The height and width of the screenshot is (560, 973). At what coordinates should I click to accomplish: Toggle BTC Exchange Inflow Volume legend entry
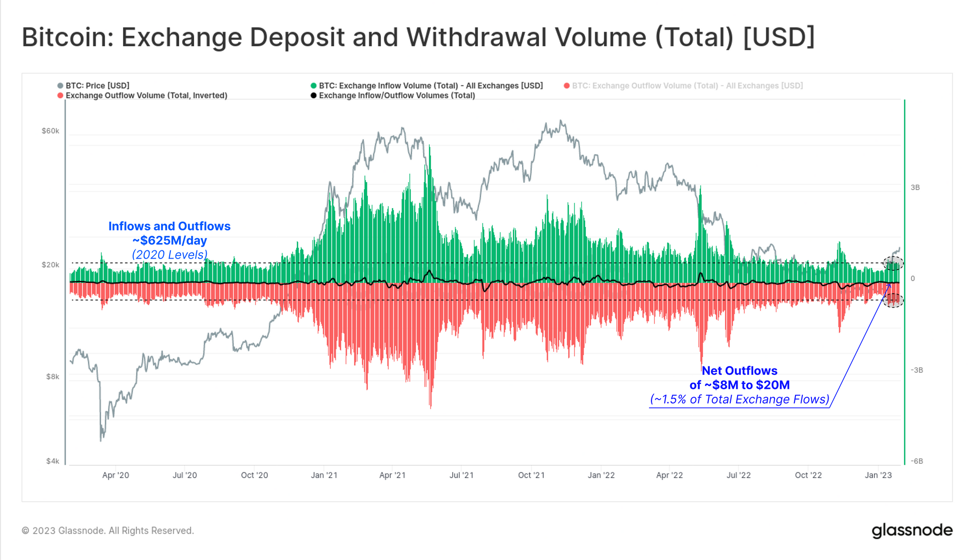[431, 86]
